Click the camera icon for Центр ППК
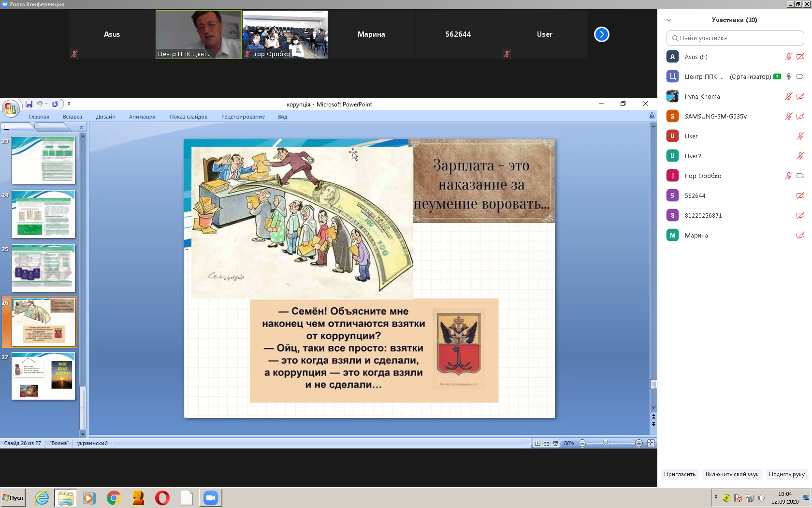Viewport: 812px width, 508px height. [800, 76]
